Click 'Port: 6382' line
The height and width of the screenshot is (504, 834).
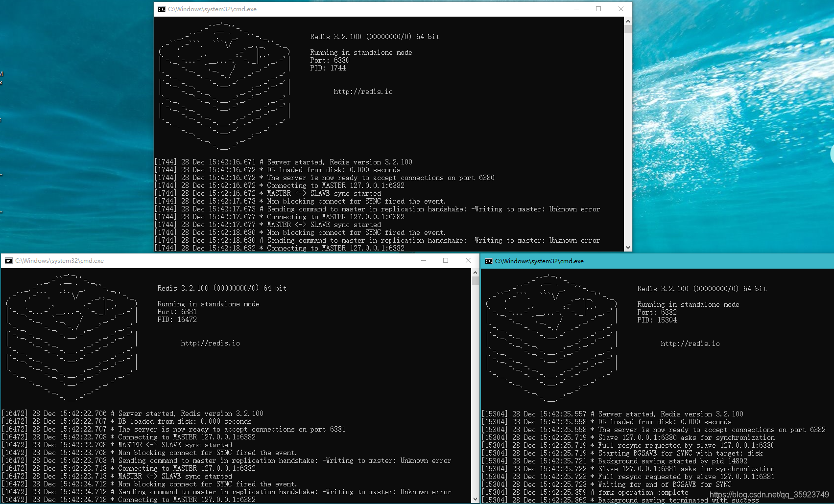(657, 312)
